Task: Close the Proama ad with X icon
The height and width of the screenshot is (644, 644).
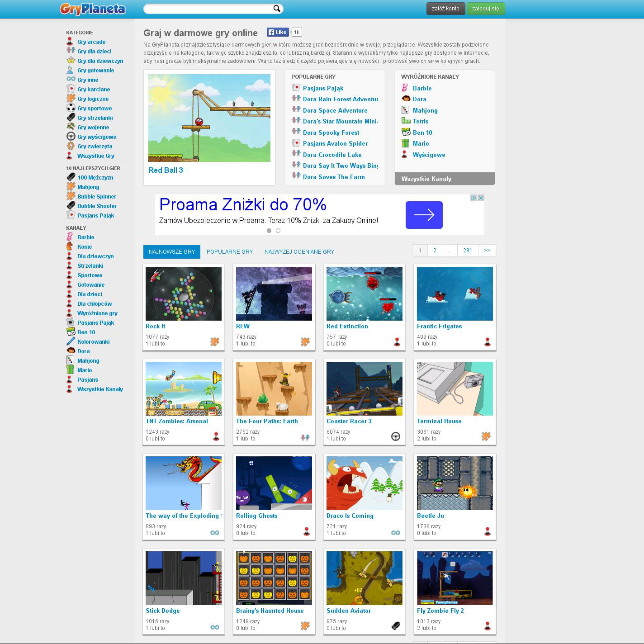Action: pos(481,198)
